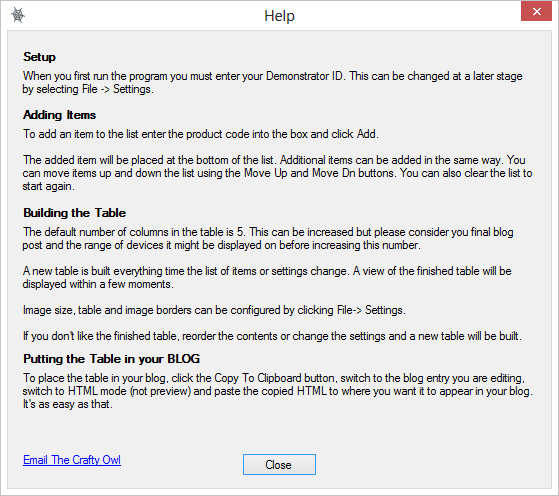Click the paragraph about Copy To Clipboard button

coord(277,391)
